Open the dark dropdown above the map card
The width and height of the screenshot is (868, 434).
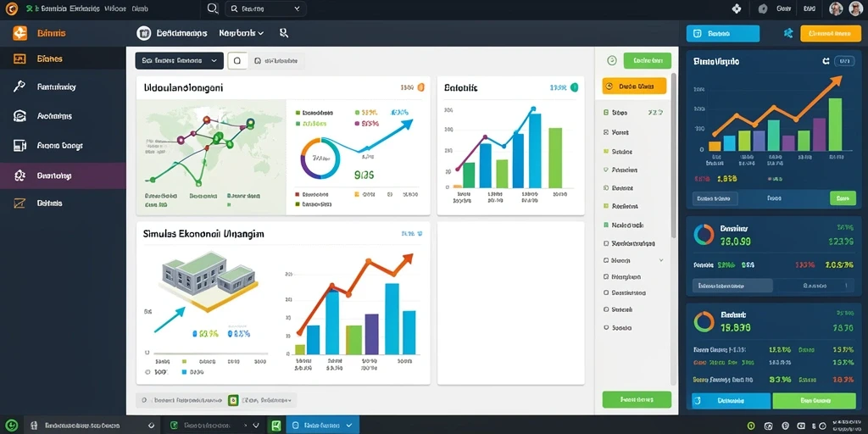180,61
